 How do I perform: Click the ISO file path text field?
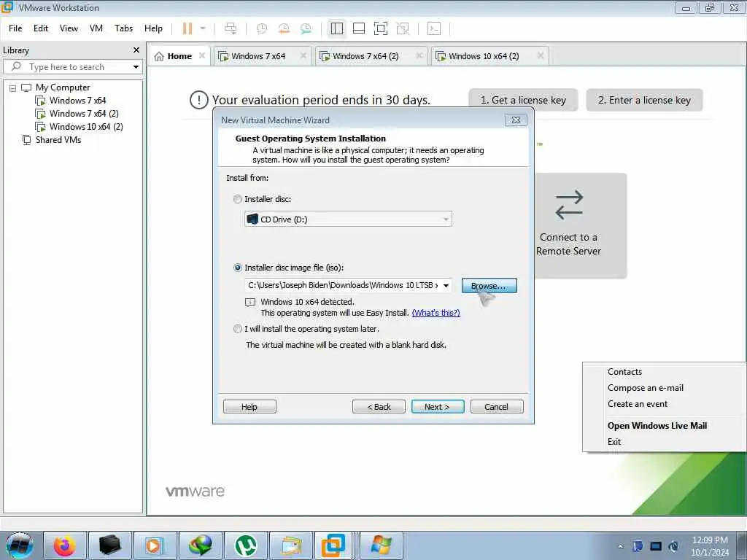pos(343,285)
